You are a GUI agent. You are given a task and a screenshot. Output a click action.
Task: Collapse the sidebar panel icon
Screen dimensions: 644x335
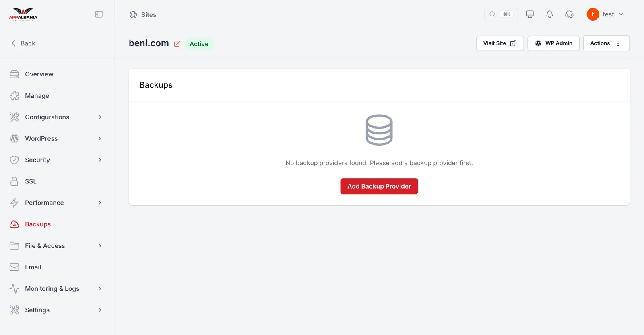(99, 14)
